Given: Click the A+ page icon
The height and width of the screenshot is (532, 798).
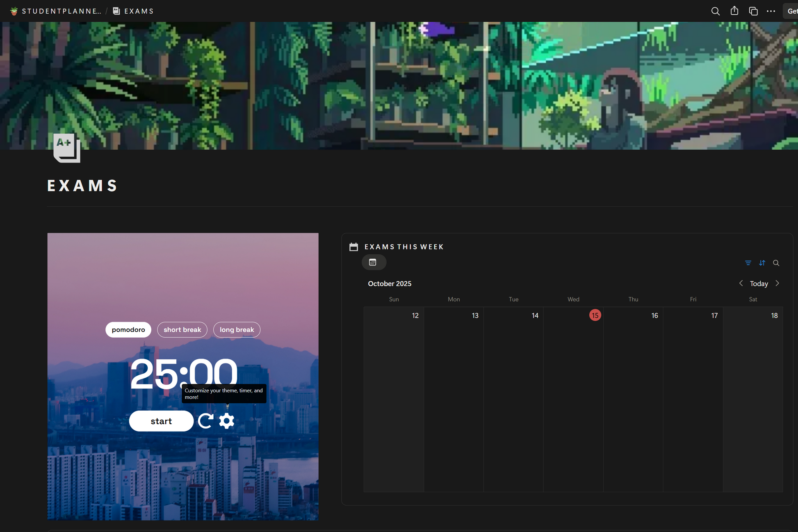Looking at the screenshot, I should click(x=66, y=148).
